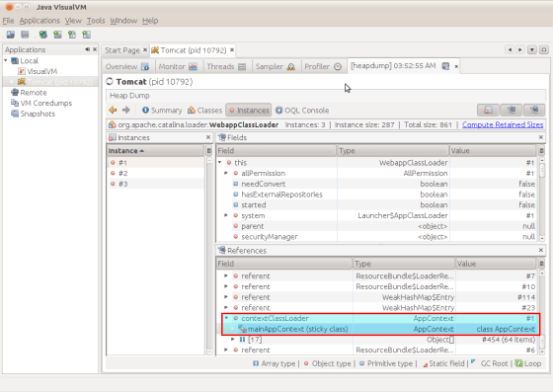Screen dimensions: 553x392
Task: Open the Applications menu
Action: point(39,21)
